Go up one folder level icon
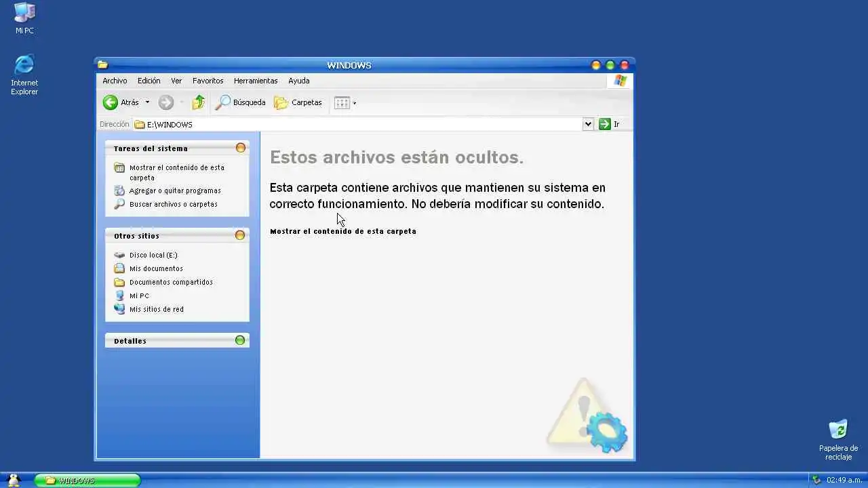The height and width of the screenshot is (488, 868). pyautogui.click(x=198, y=102)
